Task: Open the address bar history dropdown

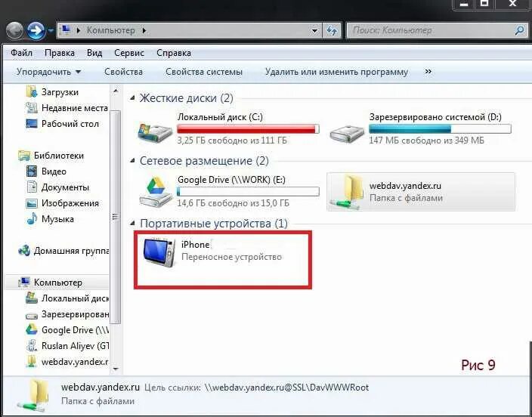Action: click(314, 30)
